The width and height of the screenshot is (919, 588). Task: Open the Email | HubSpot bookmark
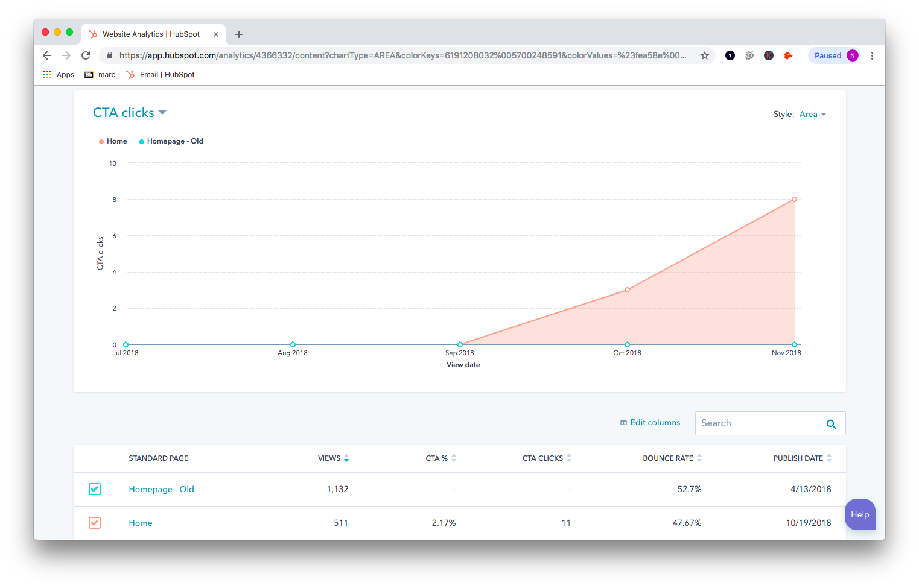pos(161,75)
